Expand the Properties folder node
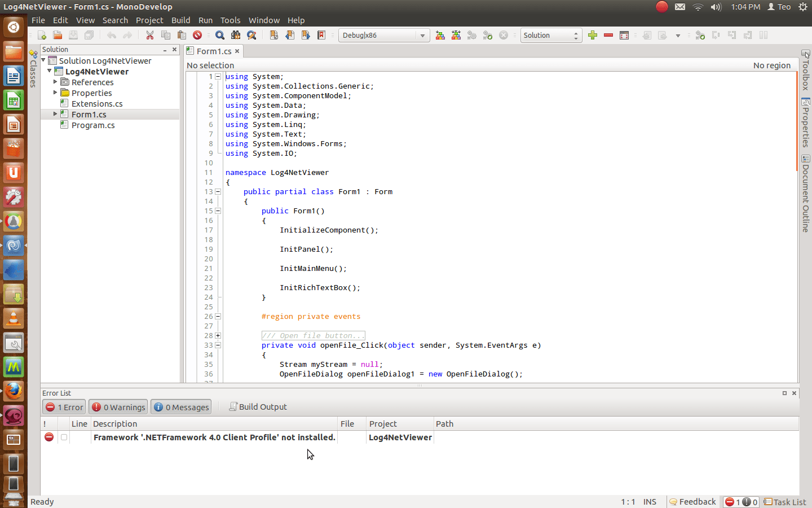This screenshot has width=812, height=508. (55, 93)
